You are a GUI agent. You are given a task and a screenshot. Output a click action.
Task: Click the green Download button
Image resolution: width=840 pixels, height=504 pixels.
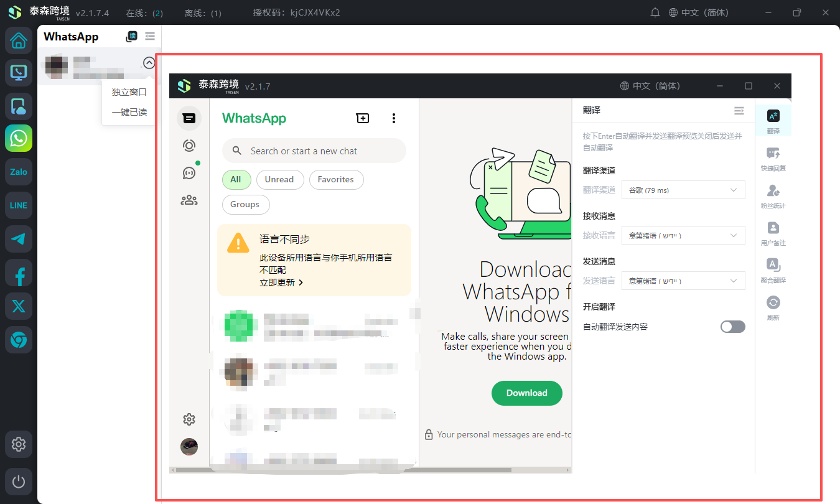(526, 393)
